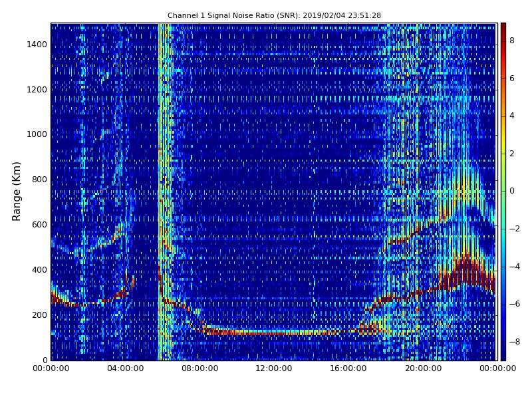Click the 200 range tick label
The width and height of the screenshot is (532, 399).
tap(39, 315)
